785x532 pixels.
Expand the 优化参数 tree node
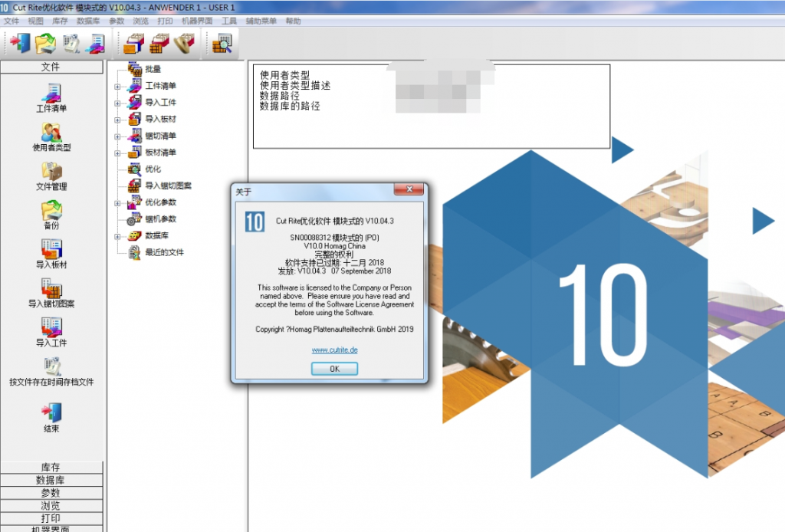pyautogui.click(x=118, y=203)
